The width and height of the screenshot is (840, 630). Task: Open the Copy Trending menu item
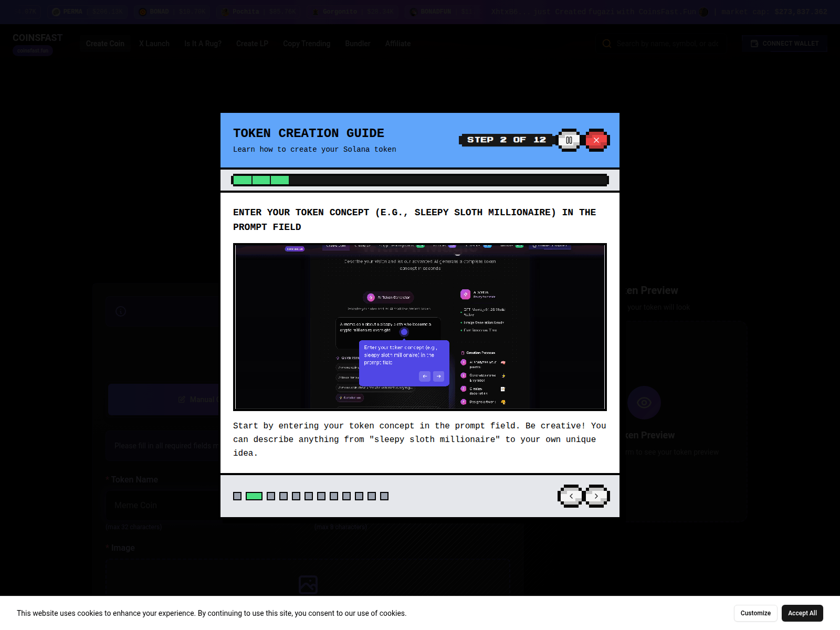pos(307,44)
